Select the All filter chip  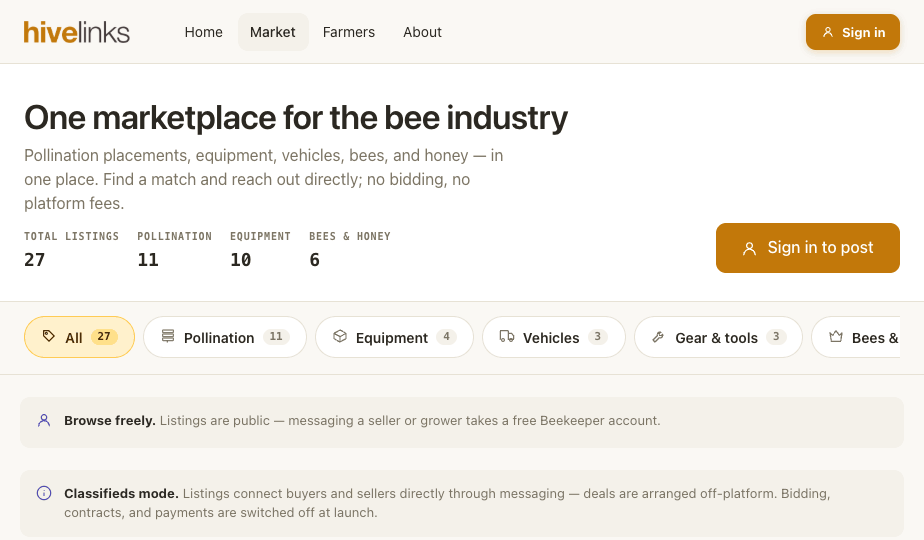80,337
